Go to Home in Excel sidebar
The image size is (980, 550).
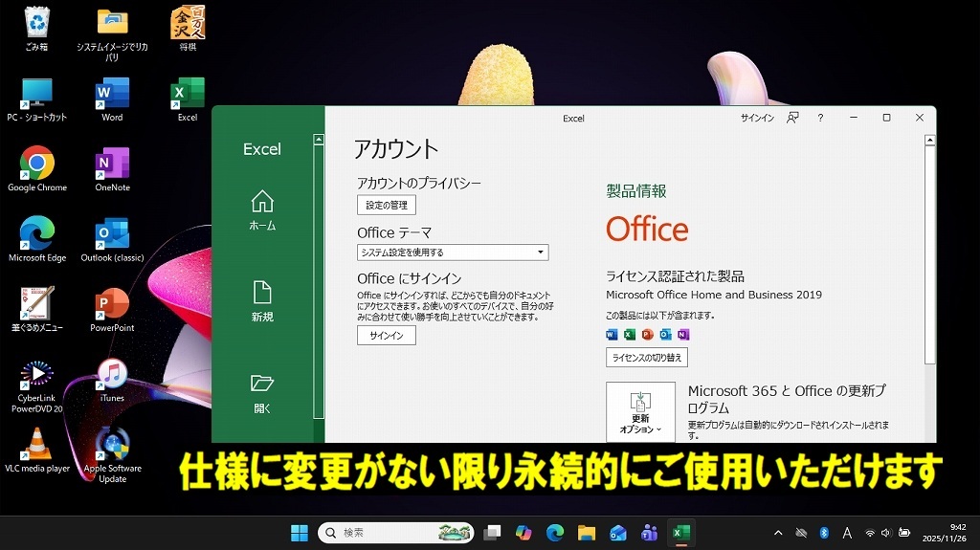262,210
